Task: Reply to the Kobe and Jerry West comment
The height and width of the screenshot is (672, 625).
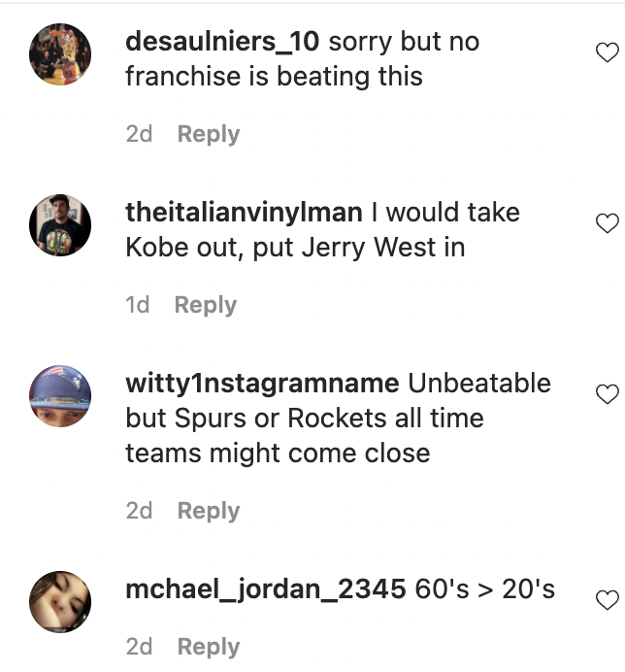Action: pyautogui.click(x=205, y=305)
